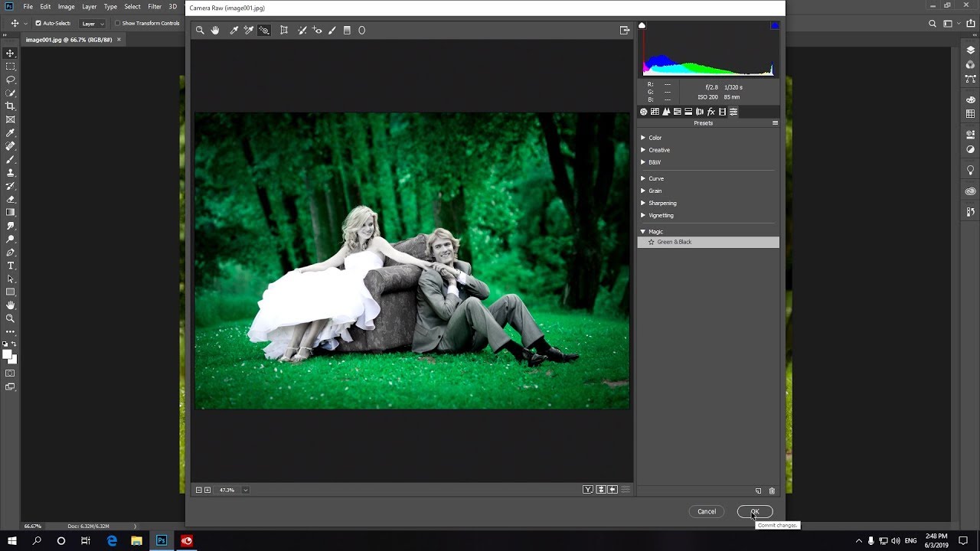Expand the Creative preset group
Screen dimensions: 980x551
(x=643, y=150)
